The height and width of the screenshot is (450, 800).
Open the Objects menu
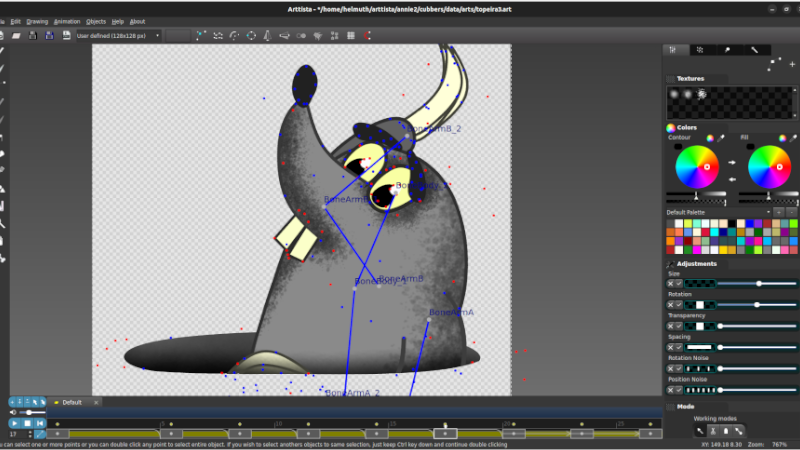pyautogui.click(x=96, y=22)
